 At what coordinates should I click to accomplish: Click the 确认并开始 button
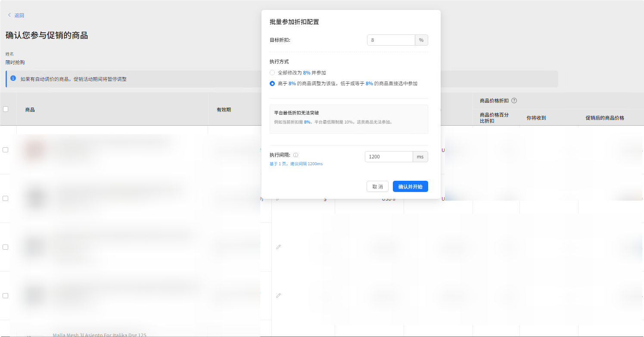coord(410,186)
